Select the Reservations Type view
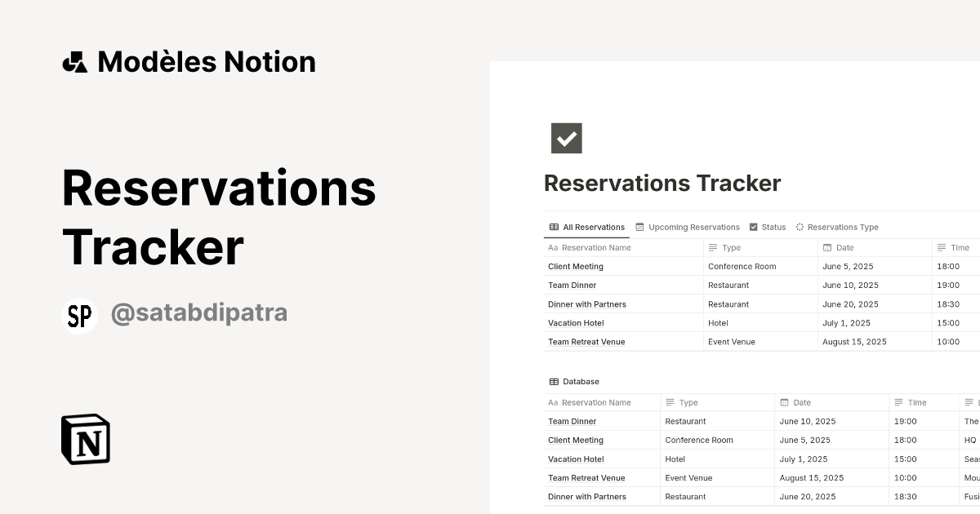 [x=843, y=227]
